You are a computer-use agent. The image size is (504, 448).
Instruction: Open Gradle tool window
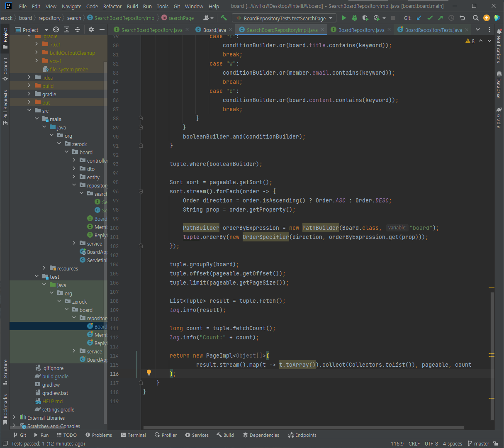tap(499, 118)
